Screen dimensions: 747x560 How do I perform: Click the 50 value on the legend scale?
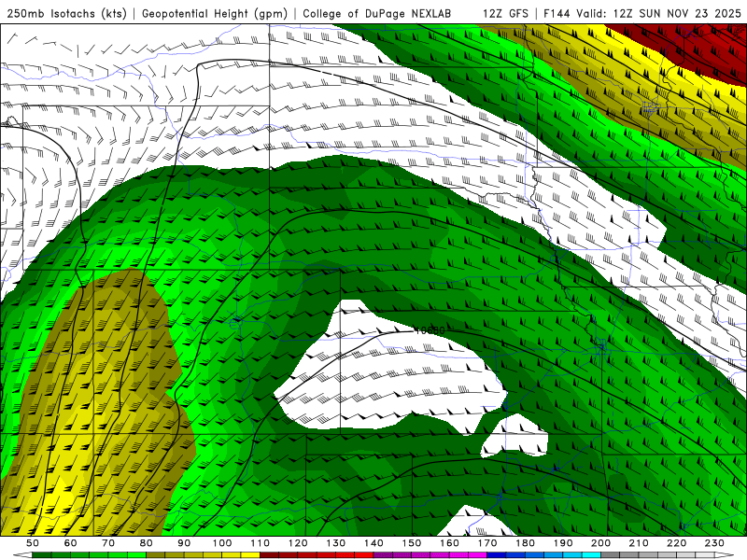pos(33,543)
